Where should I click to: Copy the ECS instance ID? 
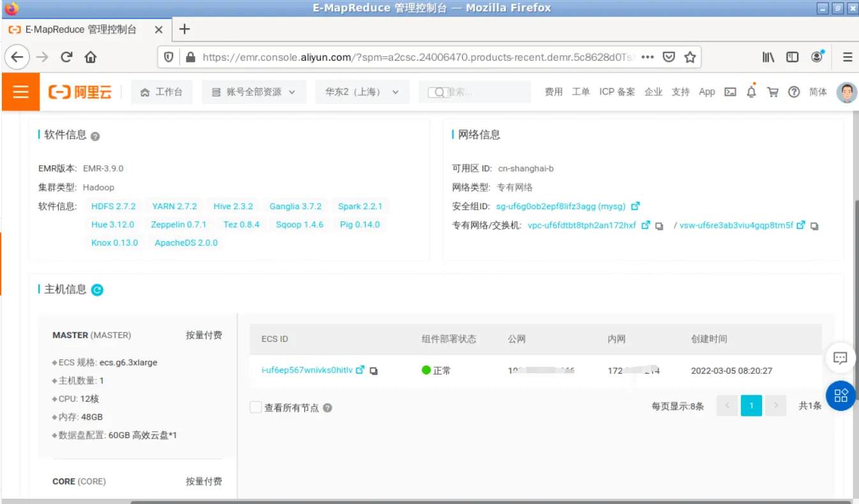coord(374,371)
